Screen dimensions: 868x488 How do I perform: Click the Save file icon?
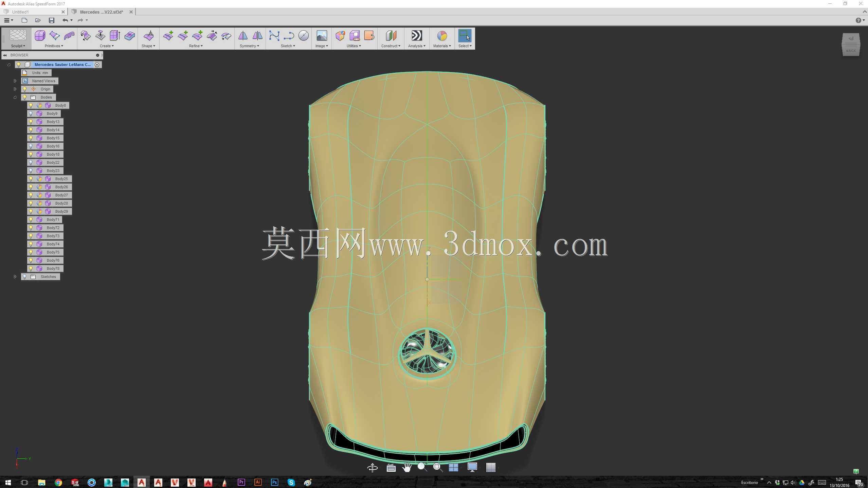click(x=52, y=20)
